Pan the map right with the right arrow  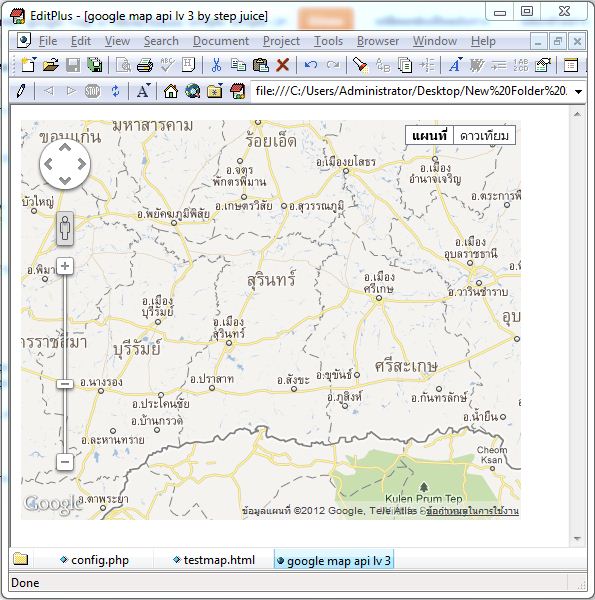click(x=82, y=164)
